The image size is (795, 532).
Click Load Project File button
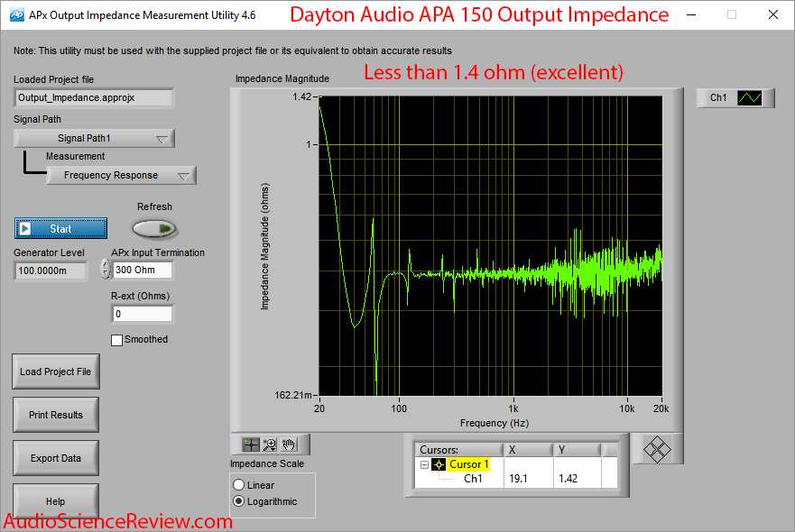click(x=56, y=371)
